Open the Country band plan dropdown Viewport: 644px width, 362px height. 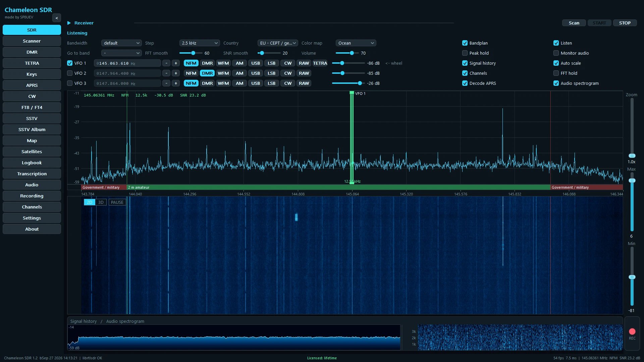(278, 43)
